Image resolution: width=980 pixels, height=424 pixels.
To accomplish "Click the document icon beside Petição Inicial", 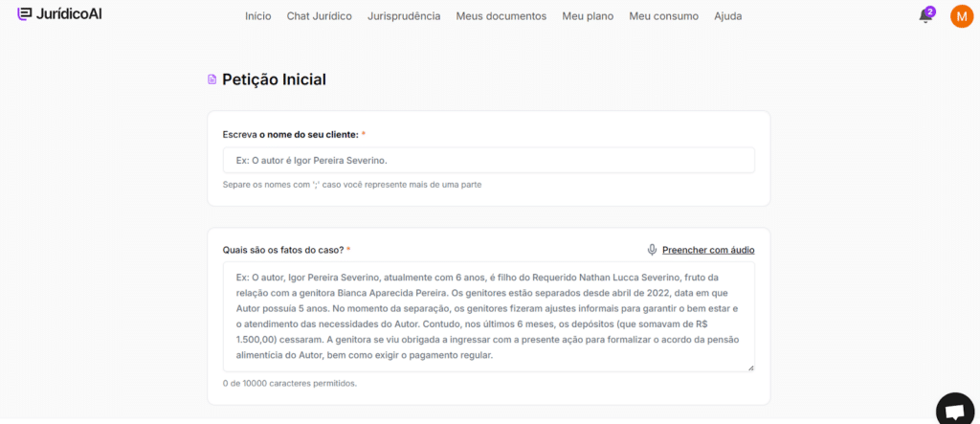I will [212, 79].
